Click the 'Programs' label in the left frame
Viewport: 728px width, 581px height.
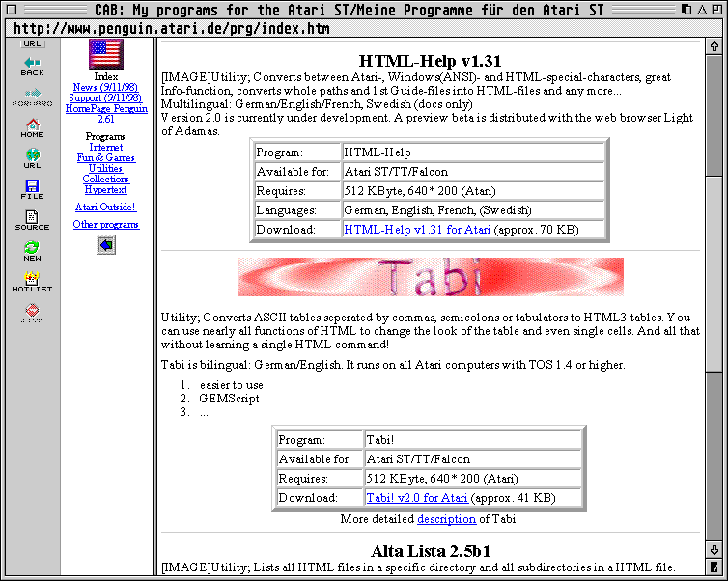click(x=105, y=136)
